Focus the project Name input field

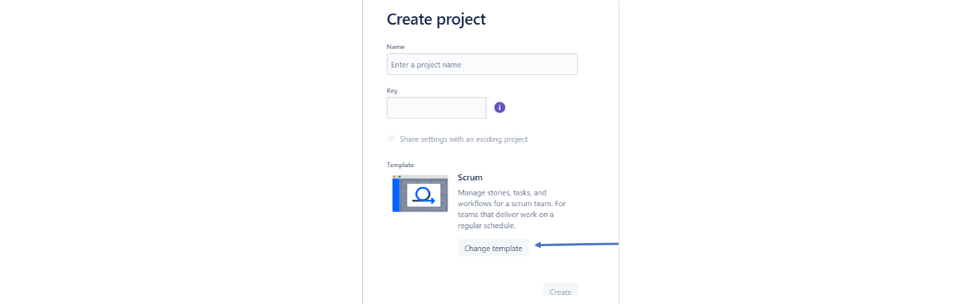[482, 64]
